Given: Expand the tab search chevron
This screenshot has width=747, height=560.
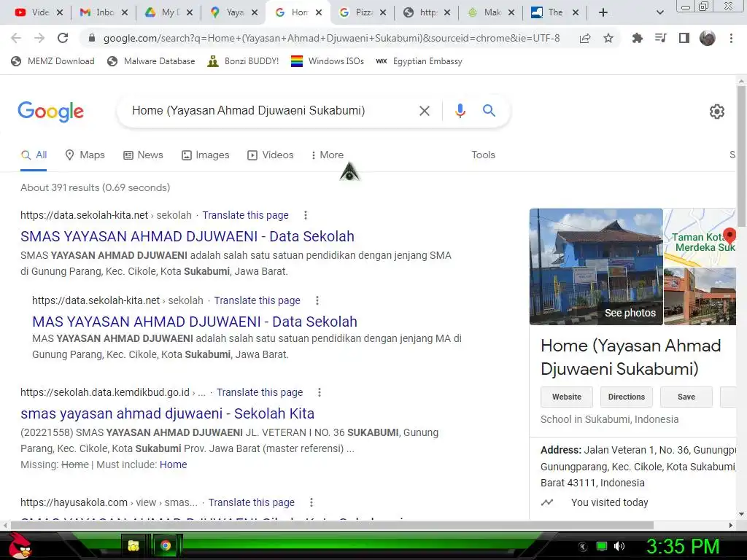Looking at the screenshot, I should pos(659,12).
